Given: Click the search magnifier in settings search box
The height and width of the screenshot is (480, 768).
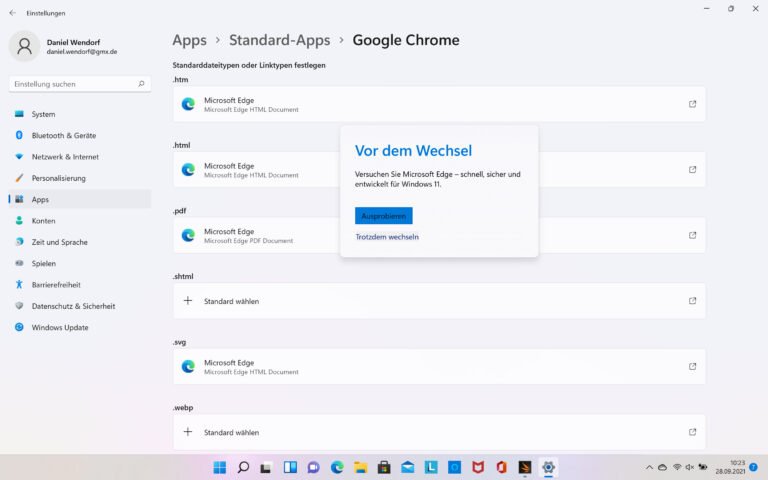Looking at the screenshot, I should tap(141, 84).
